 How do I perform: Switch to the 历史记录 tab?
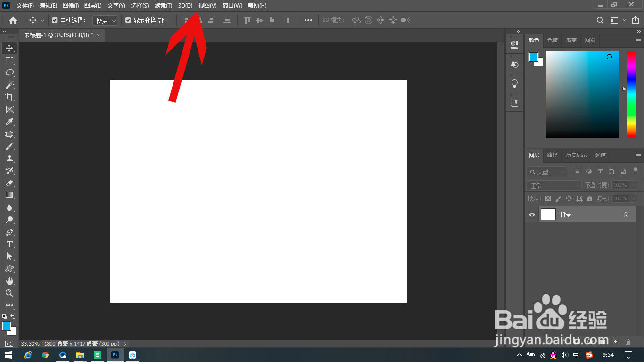pos(576,155)
